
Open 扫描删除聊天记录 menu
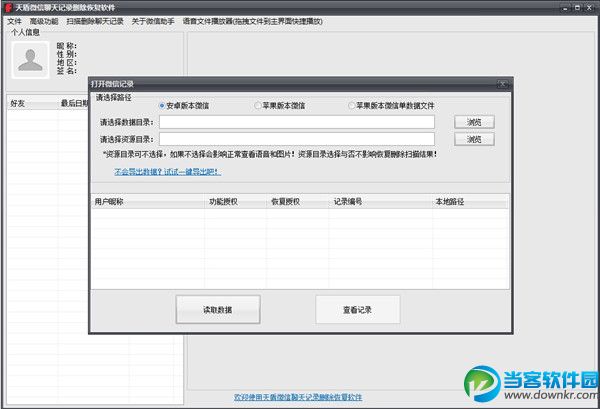[x=95, y=21]
